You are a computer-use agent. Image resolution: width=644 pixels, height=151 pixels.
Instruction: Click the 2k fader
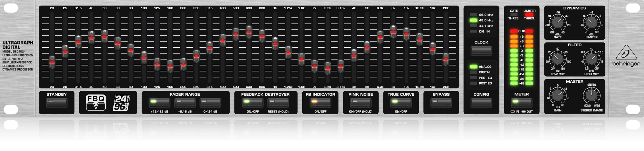point(315,66)
